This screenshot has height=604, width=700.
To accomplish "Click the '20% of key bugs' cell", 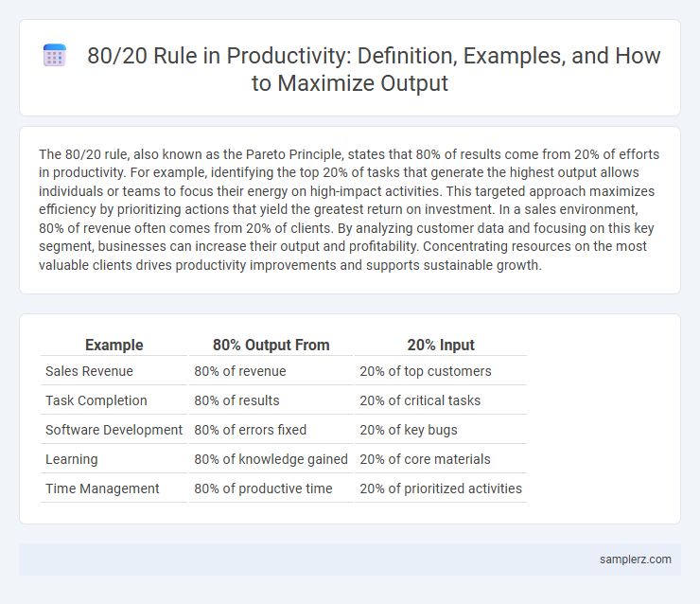I will [x=441, y=430].
